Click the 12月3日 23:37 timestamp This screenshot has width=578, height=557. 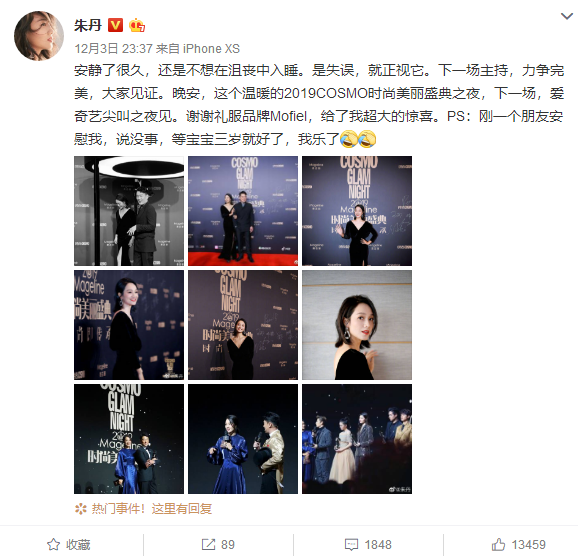pyautogui.click(x=114, y=49)
